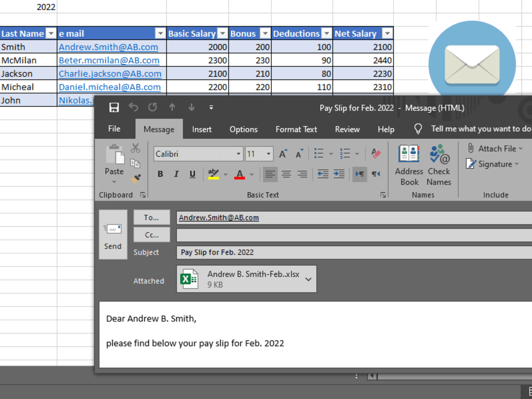This screenshot has height=399, width=532.
Task: Open the Basic Text dialog launcher
Action: (x=383, y=195)
